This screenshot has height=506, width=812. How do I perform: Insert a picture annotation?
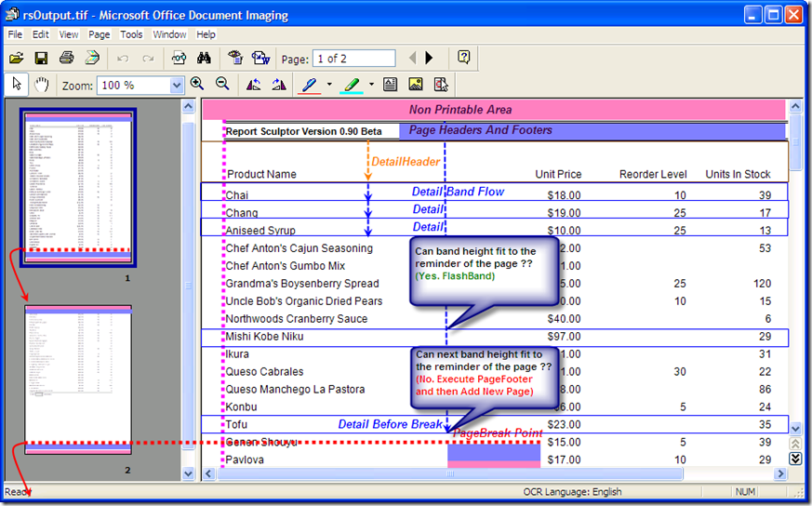tap(416, 85)
